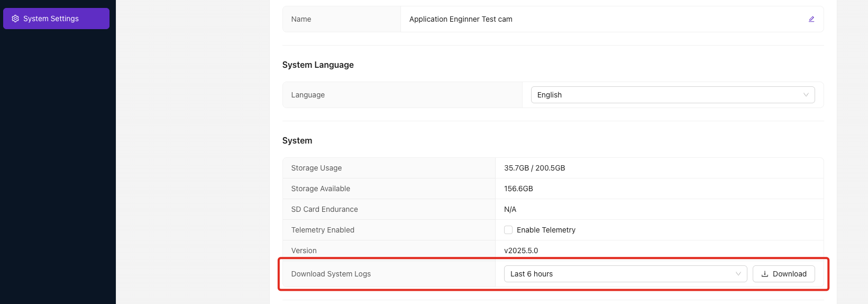Screen dimensions: 868x304
Task: Click the 'System' section heading
Action: click(x=297, y=140)
